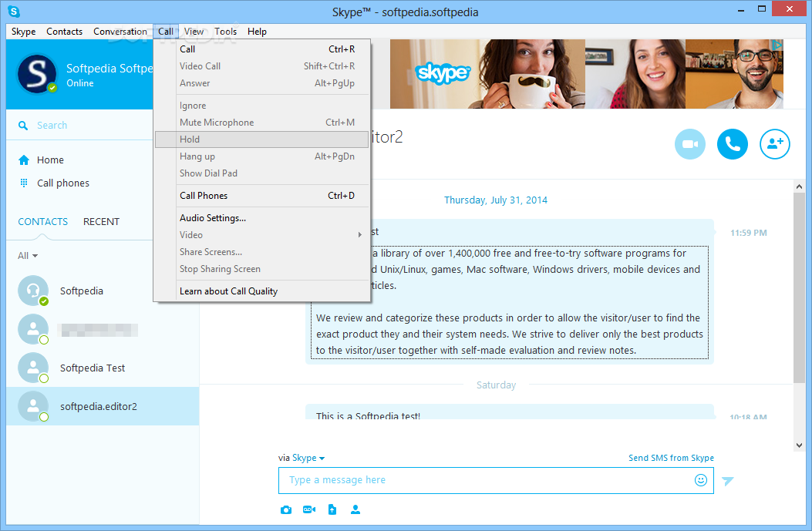Open the Contacts menu
The height and width of the screenshot is (531, 812).
[x=64, y=32]
